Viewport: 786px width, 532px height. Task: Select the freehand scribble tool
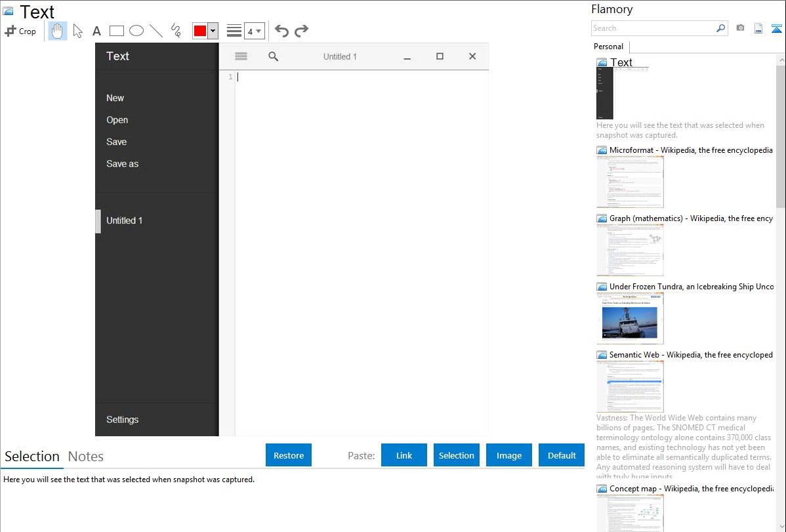pos(176,31)
